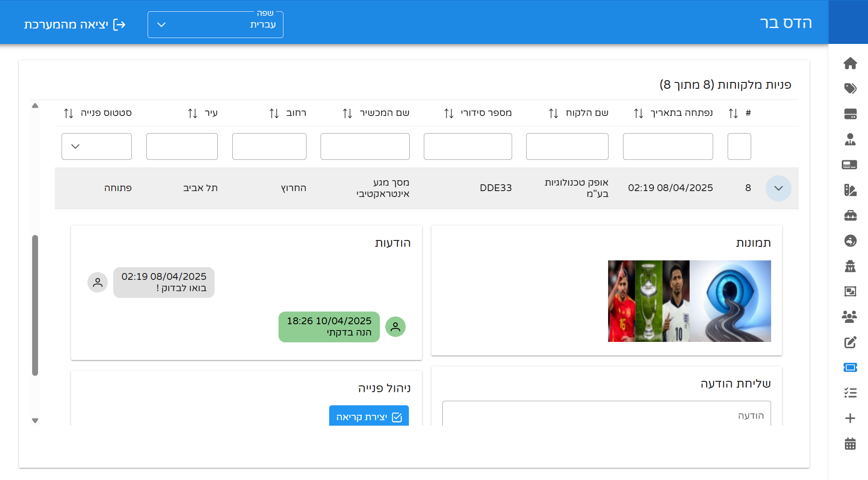
Task: Sort by סטטוס פנייה column arrows
Action: (68, 113)
